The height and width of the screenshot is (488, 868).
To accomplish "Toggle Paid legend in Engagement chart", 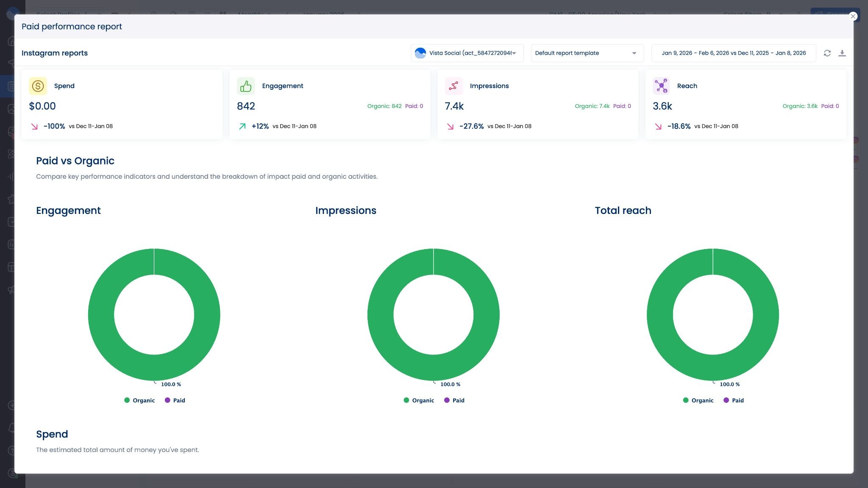I will pyautogui.click(x=175, y=400).
